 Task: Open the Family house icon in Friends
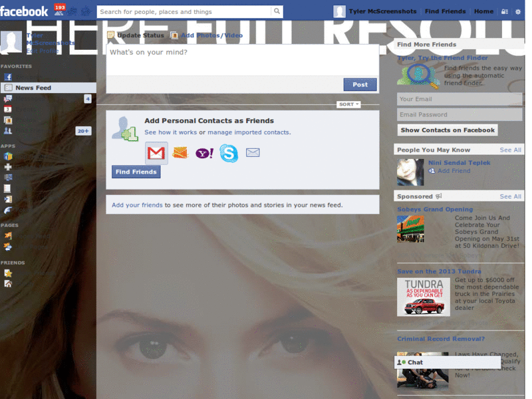tap(8, 284)
